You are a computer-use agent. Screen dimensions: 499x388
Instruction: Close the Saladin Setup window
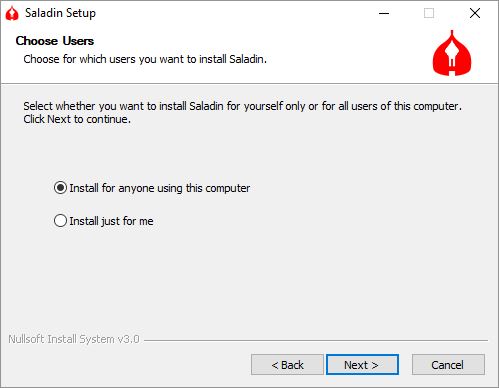[x=475, y=13]
